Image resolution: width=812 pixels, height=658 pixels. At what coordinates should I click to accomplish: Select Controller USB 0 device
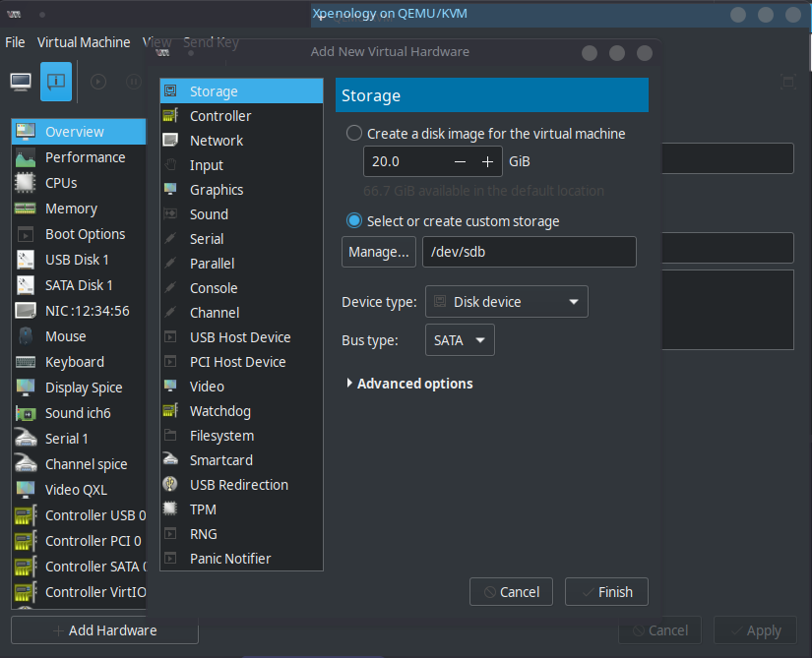79,515
